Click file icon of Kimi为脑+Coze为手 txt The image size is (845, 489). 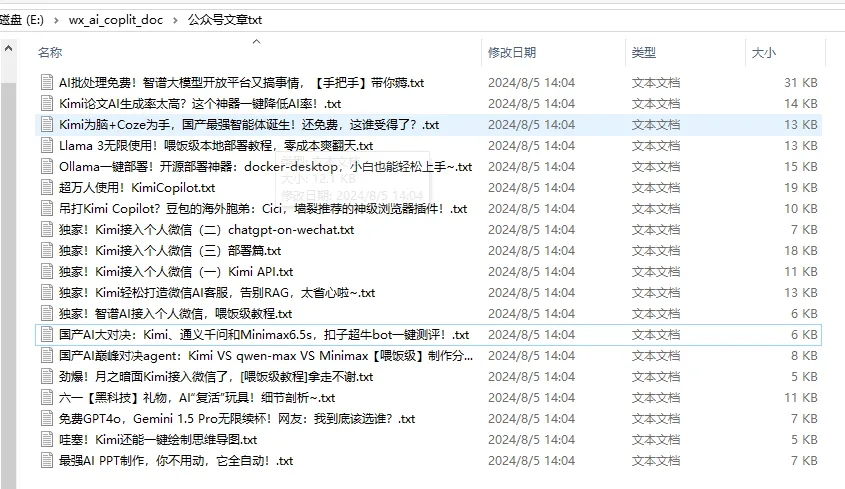(47, 125)
